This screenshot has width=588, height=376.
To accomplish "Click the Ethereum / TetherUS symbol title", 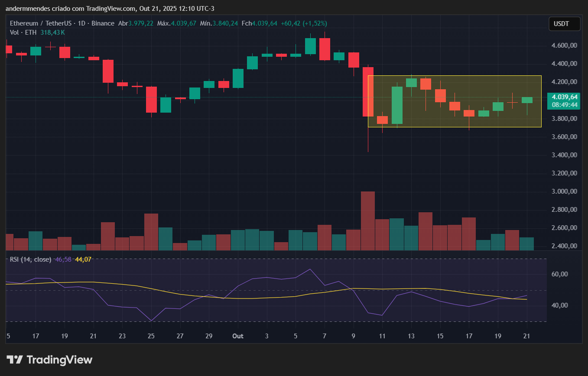I will [x=38, y=23].
